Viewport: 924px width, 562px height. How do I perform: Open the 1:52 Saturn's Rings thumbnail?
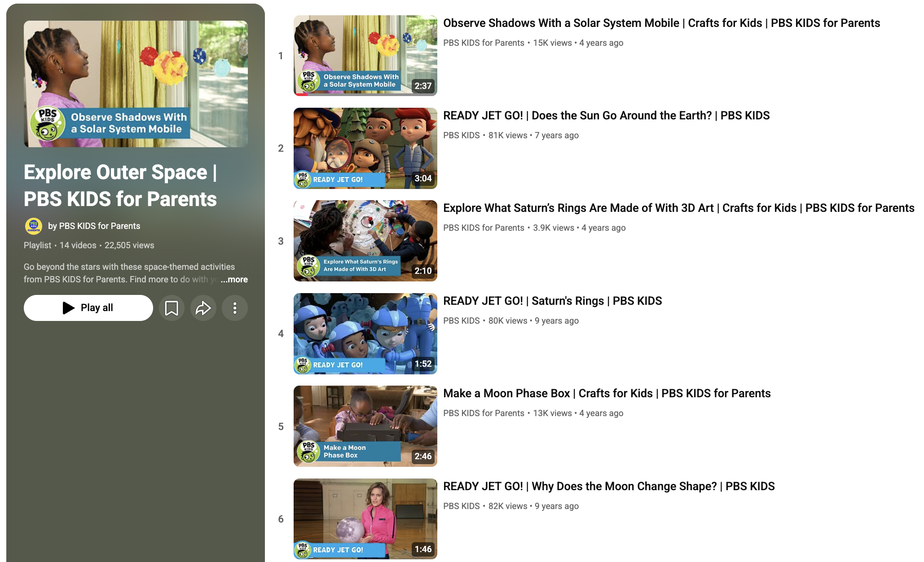365,334
